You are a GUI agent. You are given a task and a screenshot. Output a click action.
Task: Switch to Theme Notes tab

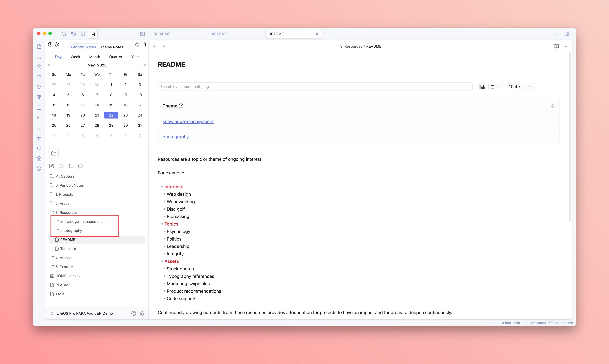111,47
